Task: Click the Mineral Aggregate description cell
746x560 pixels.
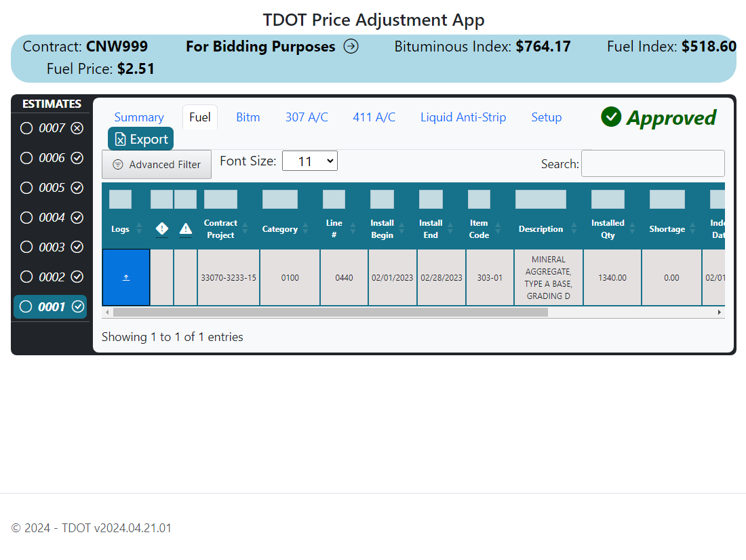Action: point(549,277)
